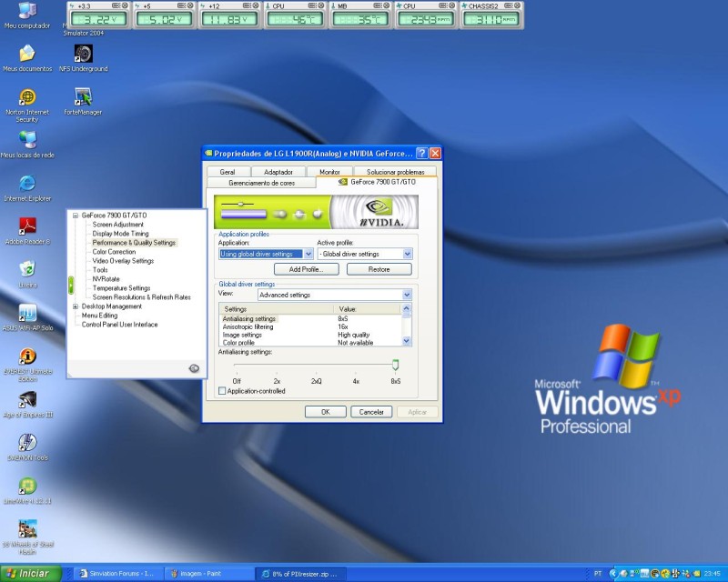The image size is (728, 582).
Task: Open Internet Explorer desktop shortcut
Action: (x=27, y=184)
